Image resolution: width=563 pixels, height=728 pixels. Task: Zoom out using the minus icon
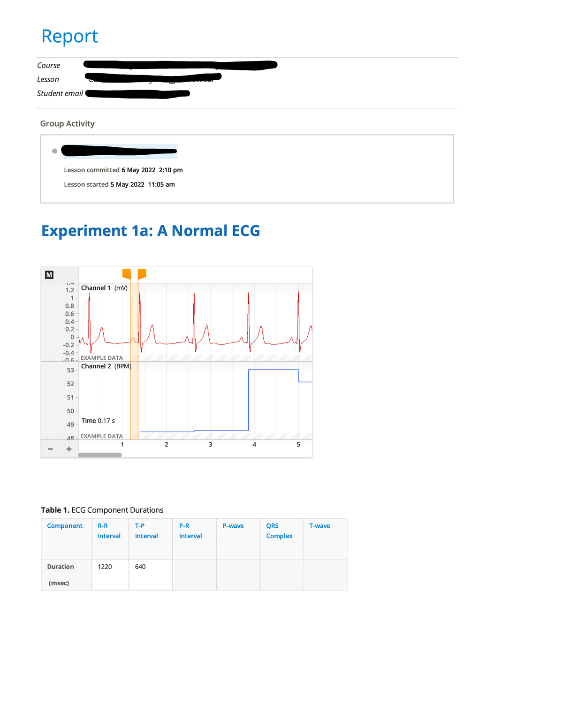point(50,448)
